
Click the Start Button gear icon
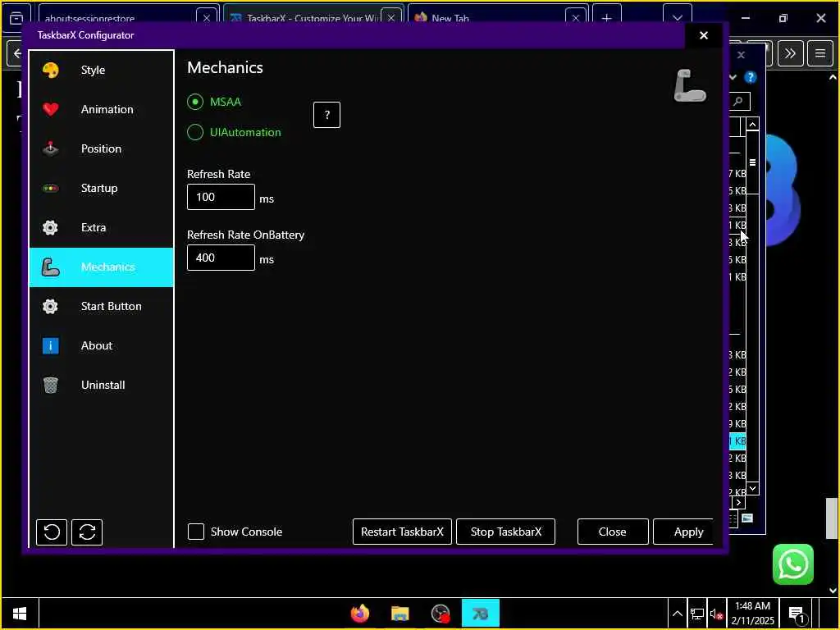click(50, 307)
